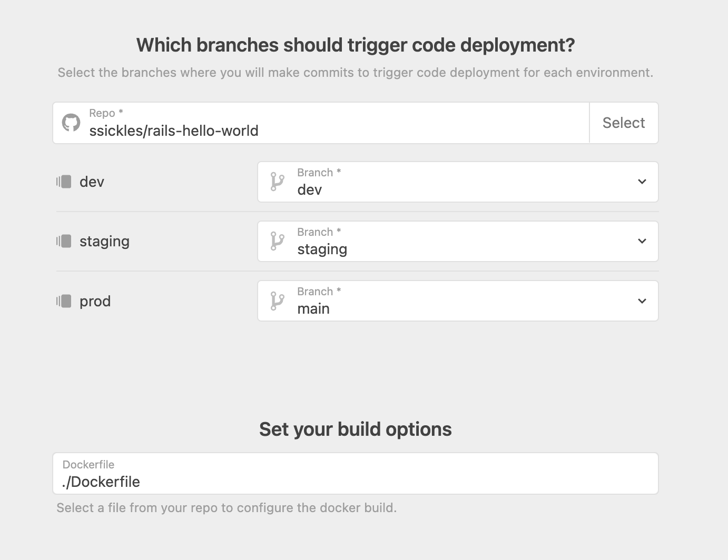Click the GitHub logo to change repositories

(71, 122)
